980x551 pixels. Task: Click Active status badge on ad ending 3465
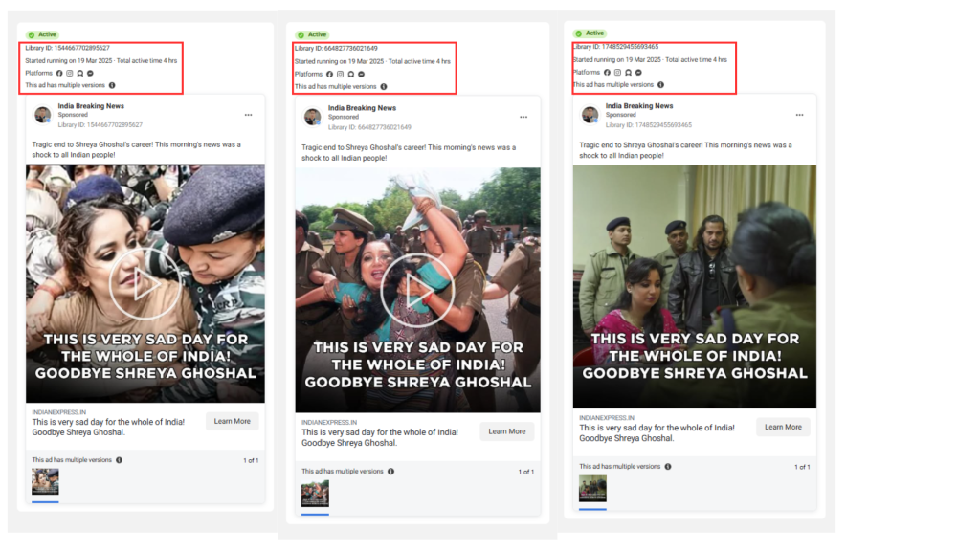click(590, 33)
